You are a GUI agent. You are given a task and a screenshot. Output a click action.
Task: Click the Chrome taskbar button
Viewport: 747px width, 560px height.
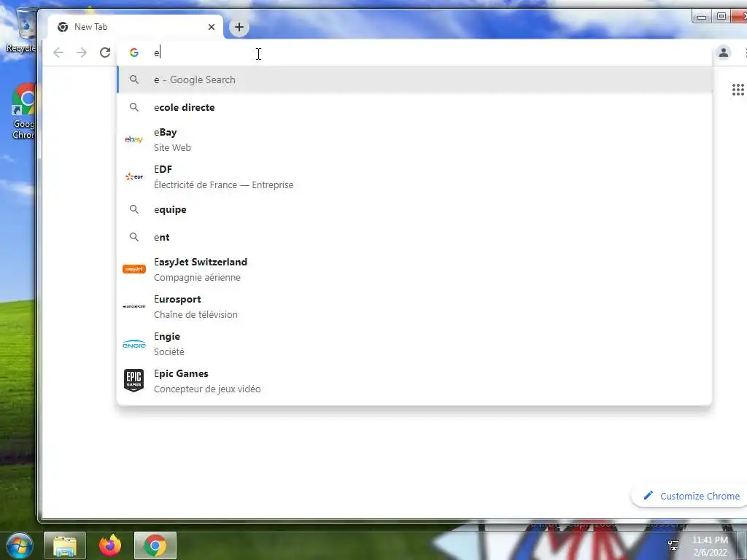(x=155, y=545)
